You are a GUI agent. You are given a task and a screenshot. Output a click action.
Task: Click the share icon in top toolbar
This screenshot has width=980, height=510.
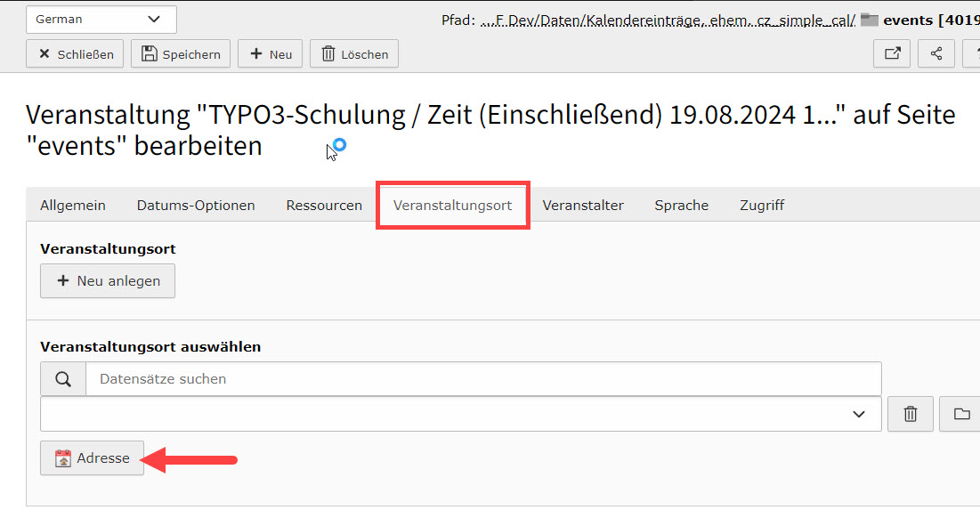tap(936, 53)
